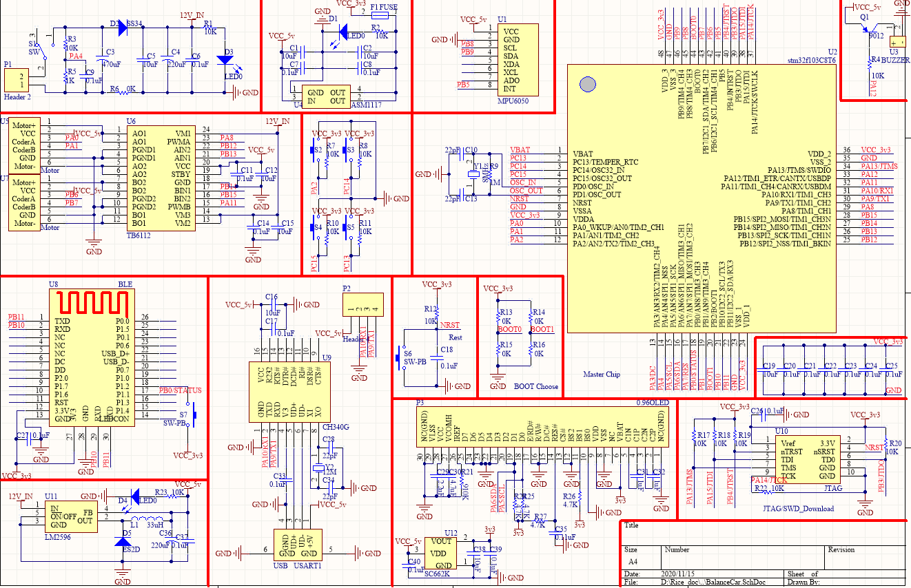The width and height of the screenshot is (911, 588).
Task: Click the gray pin-1 dot on U2
Action: coord(587,84)
